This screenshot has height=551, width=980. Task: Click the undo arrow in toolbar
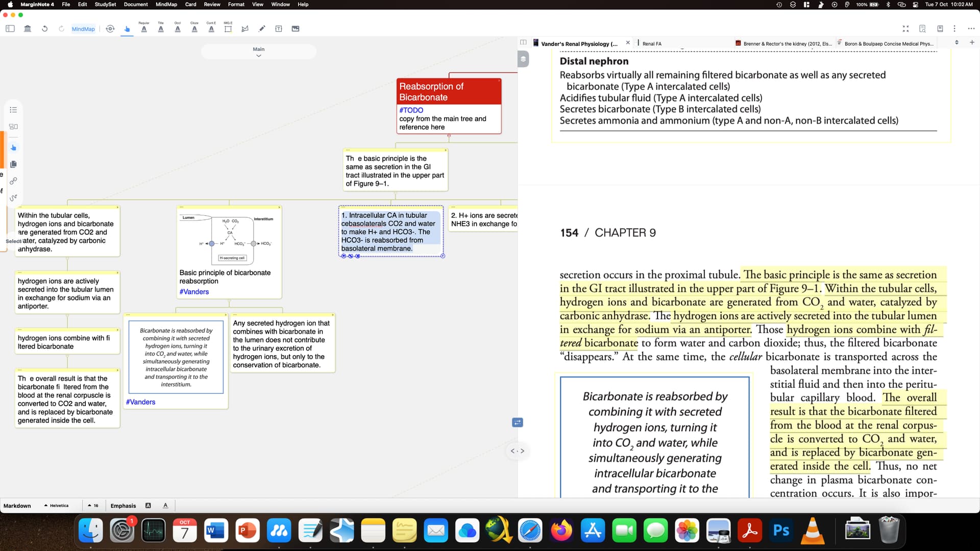click(x=45, y=29)
